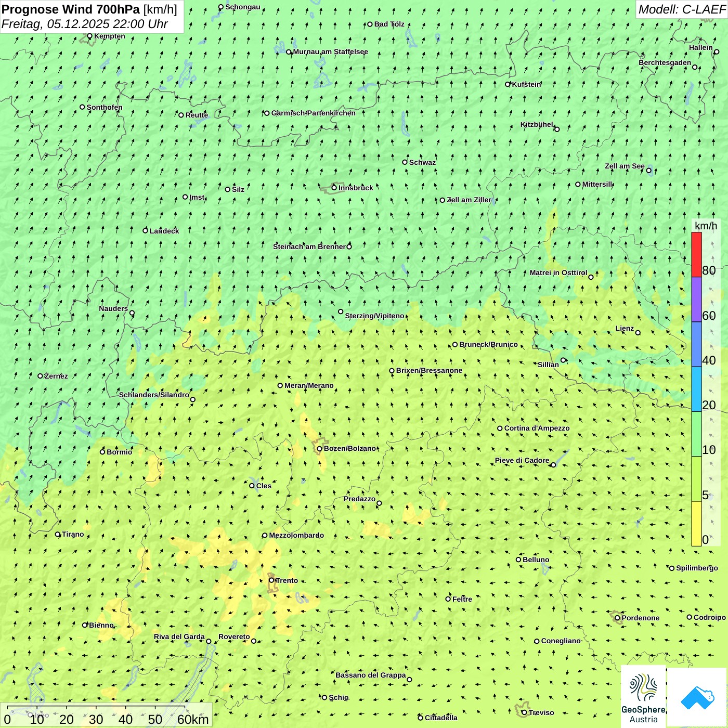
Task: Click the Predazzo label
Action: point(359,499)
